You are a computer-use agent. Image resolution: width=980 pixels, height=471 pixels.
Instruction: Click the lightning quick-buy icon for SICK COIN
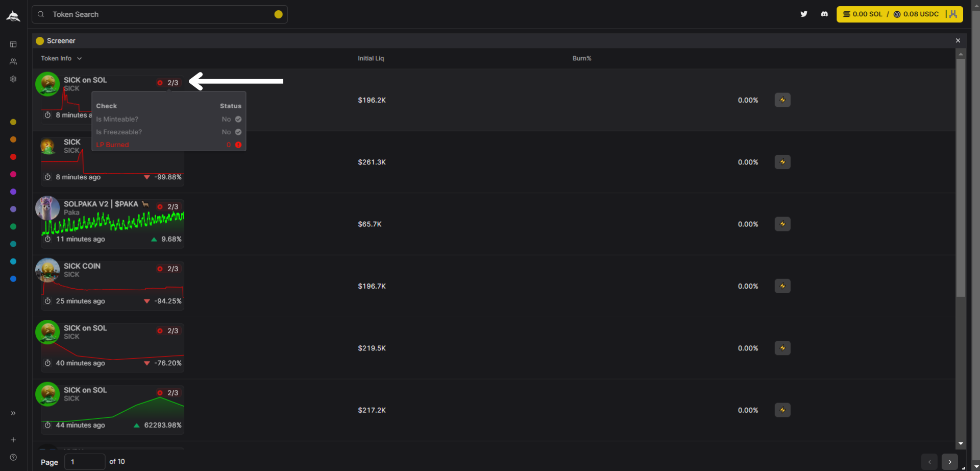(782, 286)
